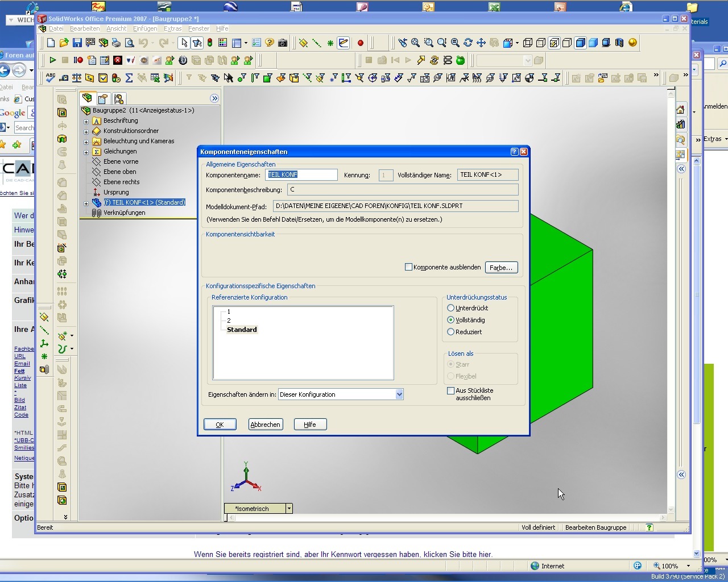Click the Save diskette icon
The width and height of the screenshot is (728, 582).
77,43
